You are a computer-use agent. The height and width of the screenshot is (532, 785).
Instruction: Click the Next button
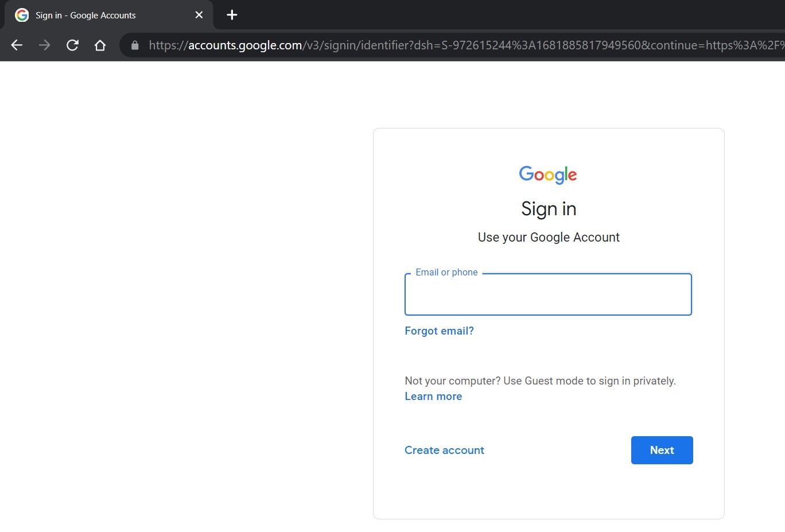click(x=662, y=450)
